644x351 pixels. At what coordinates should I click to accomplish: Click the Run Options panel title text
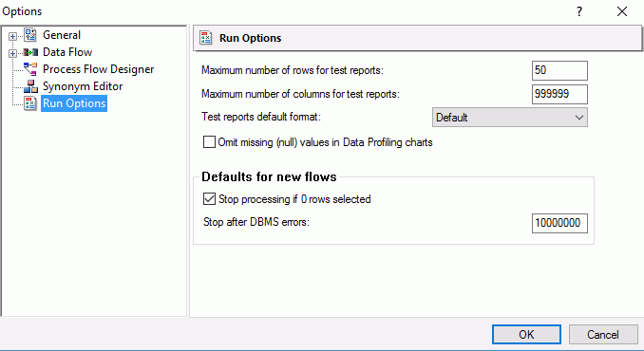click(250, 38)
